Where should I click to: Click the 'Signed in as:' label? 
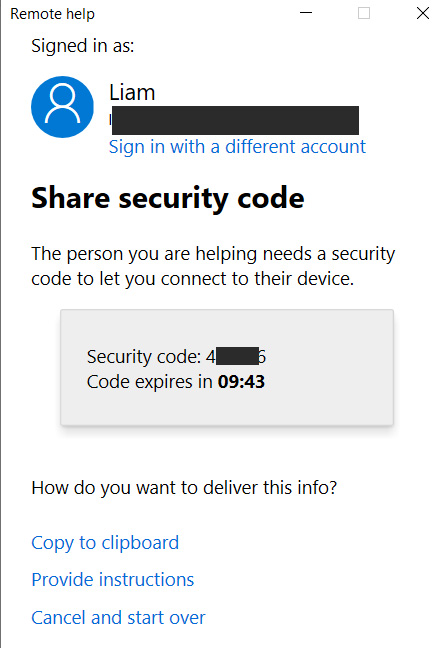[83, 46]
